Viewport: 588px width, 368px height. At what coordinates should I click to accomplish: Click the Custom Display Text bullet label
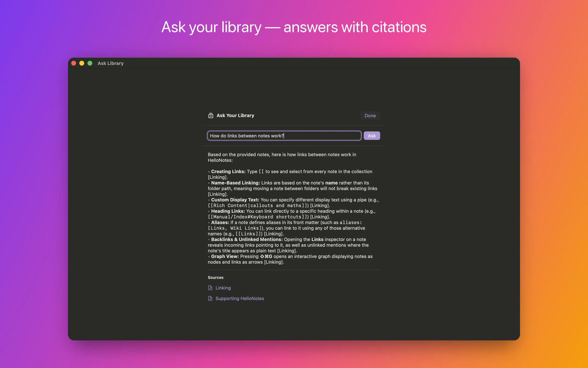tap(235, 200)
